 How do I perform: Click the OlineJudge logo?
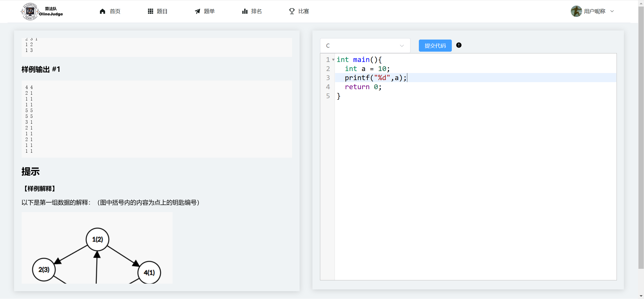coord(42,11)
